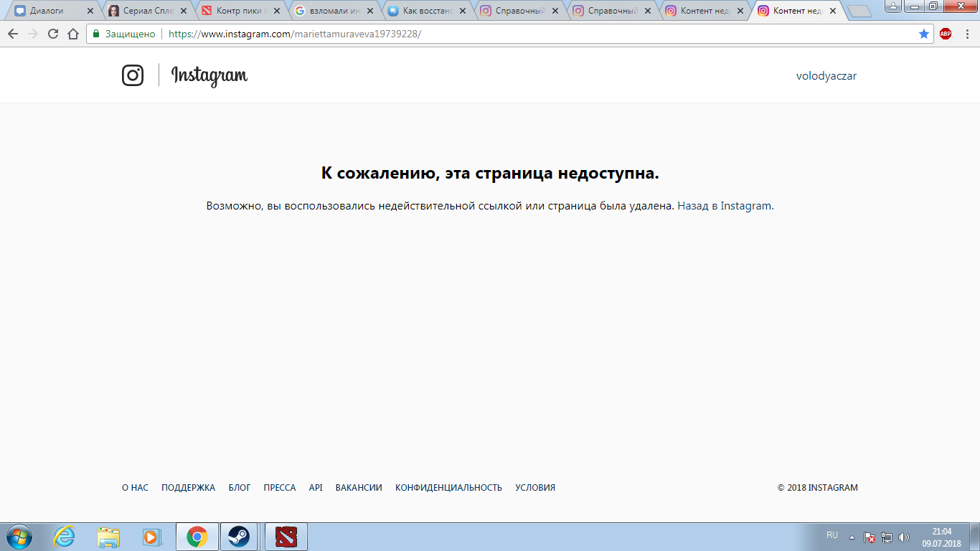The width and height of the screenshot is (980, 551).
Task: Open a new tab with the new-tab button
Action: [x=859, y=11]
